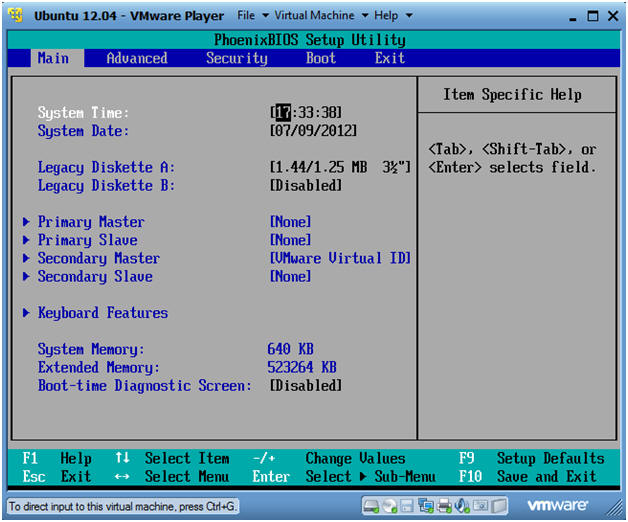This screenshot has height=522, width=628.
Task: Select the Secondary Master entry
Action: (x=99, y=258)
